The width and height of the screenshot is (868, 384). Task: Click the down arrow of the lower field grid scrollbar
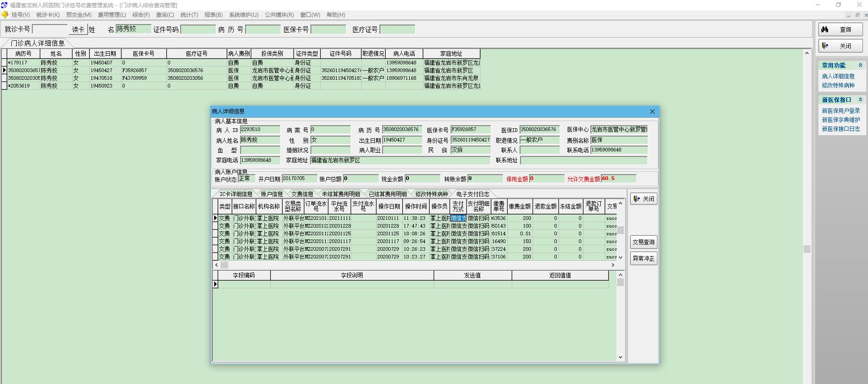(621, 357)
